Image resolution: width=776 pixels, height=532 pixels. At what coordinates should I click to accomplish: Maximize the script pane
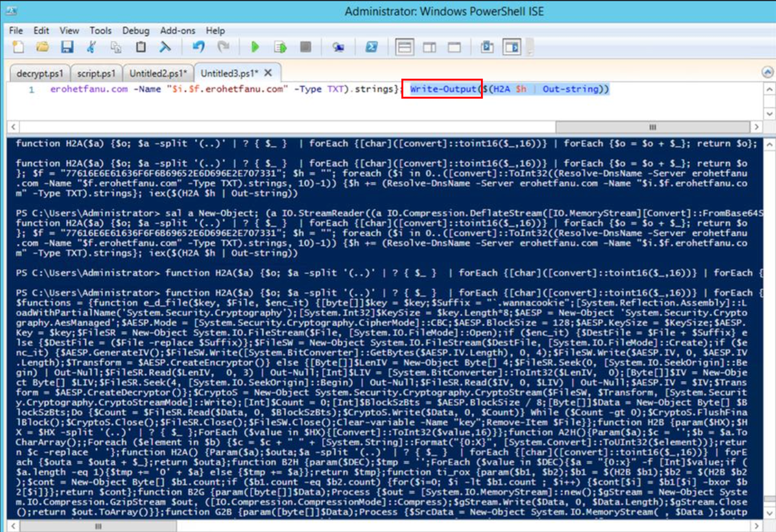click(454, 47)
